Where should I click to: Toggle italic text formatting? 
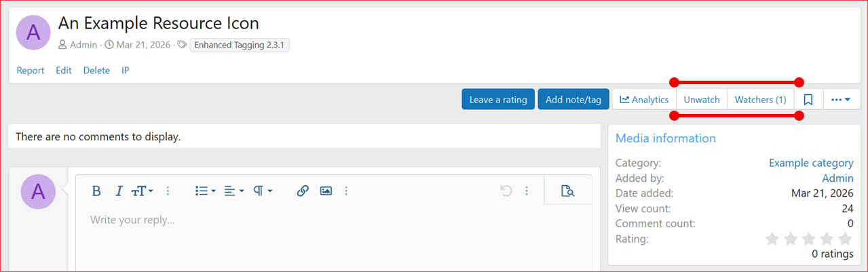(119, 191)
